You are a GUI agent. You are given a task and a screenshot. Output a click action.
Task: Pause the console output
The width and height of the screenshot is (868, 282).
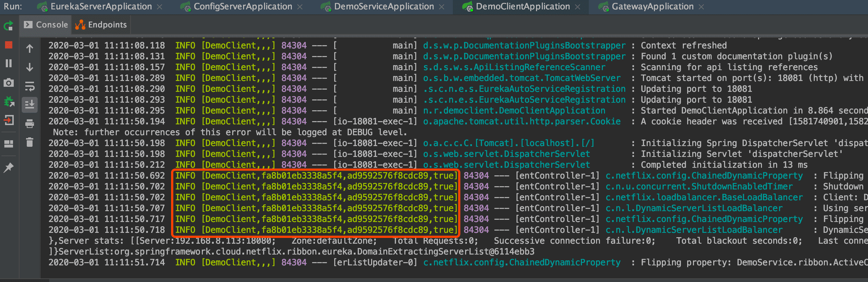click(9, 64)
